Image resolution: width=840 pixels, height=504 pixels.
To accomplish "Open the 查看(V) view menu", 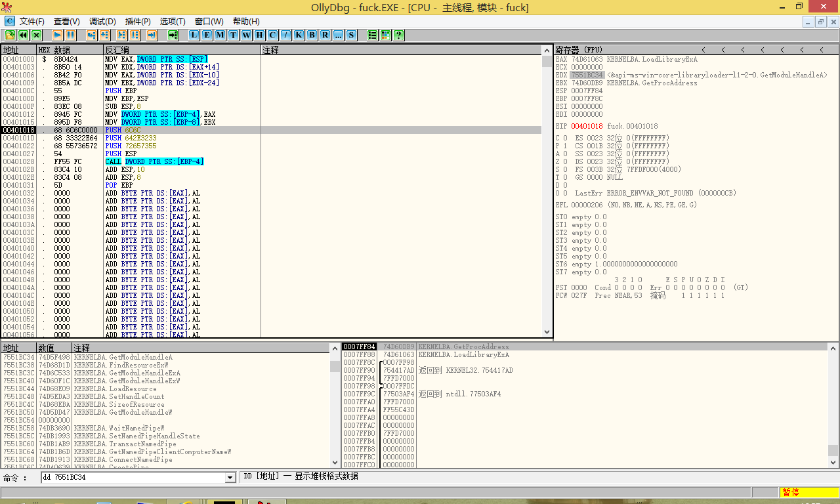I will (66, 22).
